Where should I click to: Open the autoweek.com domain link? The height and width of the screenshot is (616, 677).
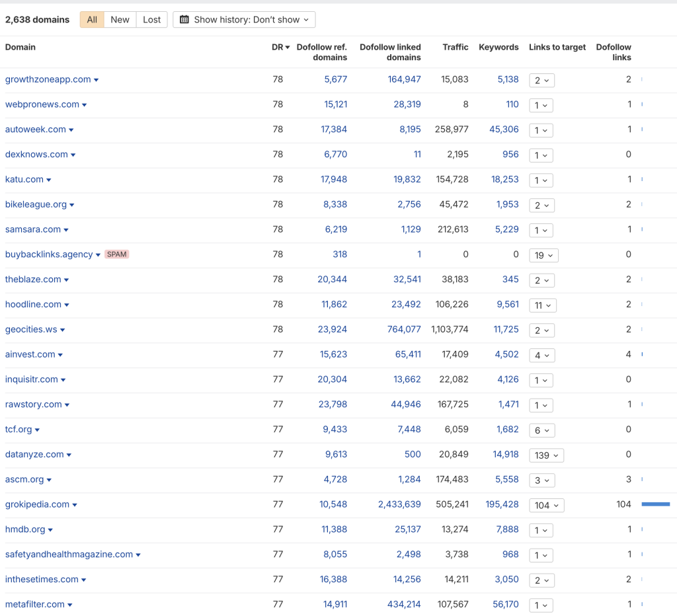click(x=36, y=130)
